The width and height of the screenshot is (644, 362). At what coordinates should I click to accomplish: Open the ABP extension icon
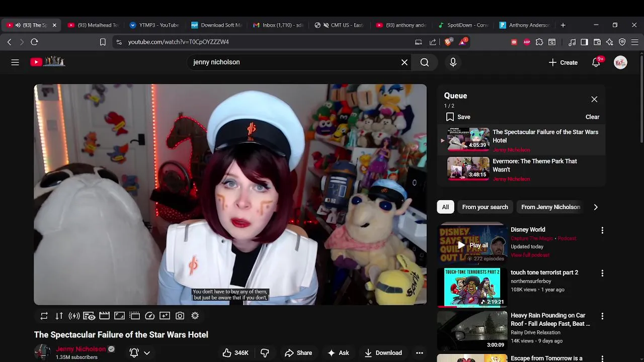coord(527,42)
